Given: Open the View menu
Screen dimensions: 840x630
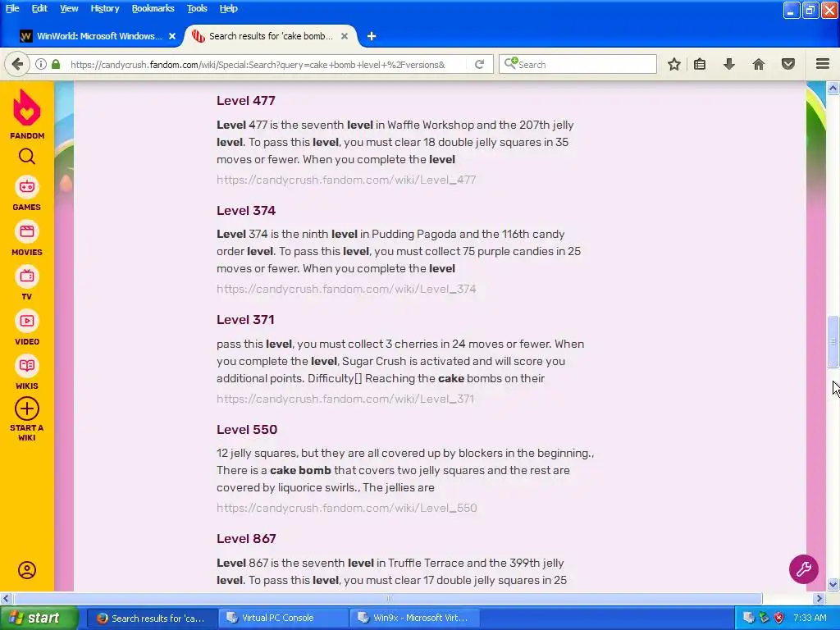Looking at the screenshot, I should tap(69, 8).
